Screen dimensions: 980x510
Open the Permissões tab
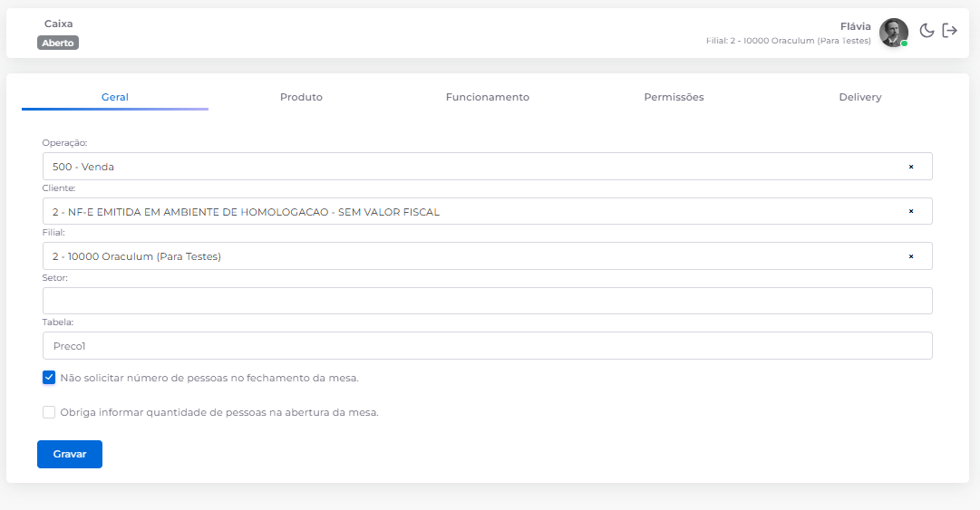tap(674, 97)
